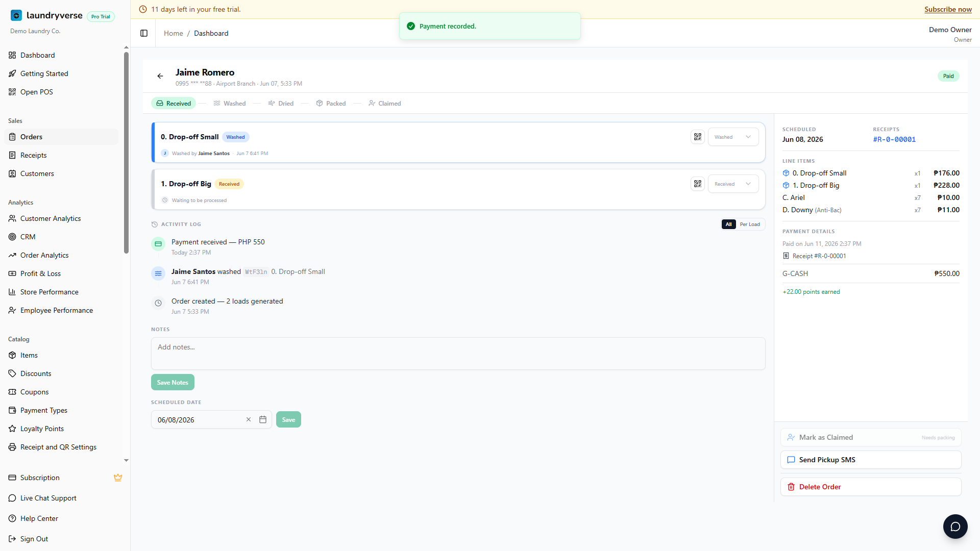The image size is (980, 551).
Task: Toggle the sidebar panel icon
Action: (144, 33)
